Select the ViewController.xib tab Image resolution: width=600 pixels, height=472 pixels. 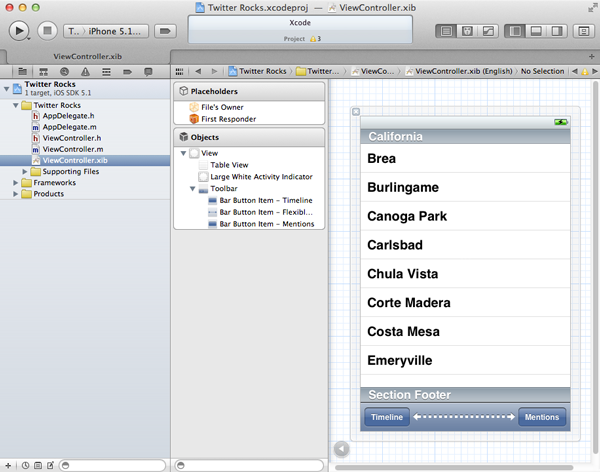(x=87, y=56)
